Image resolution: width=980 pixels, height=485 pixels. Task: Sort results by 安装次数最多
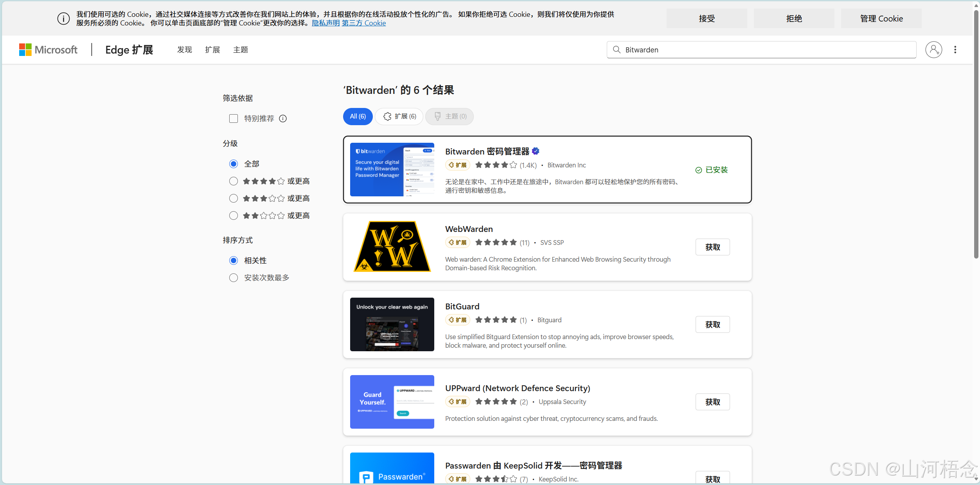click(x=234, y=278)
